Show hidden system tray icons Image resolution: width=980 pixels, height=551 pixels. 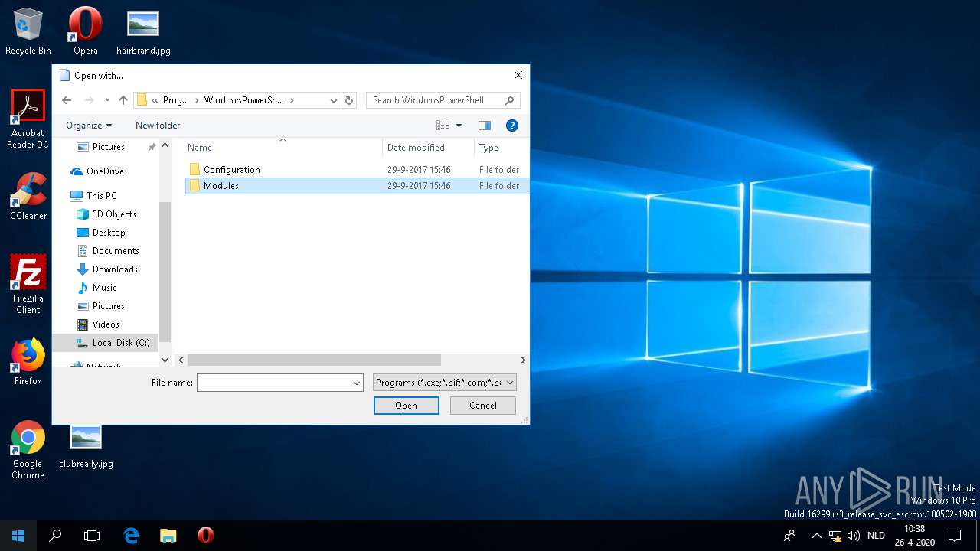pyautogui.click(x=816, y=536)
